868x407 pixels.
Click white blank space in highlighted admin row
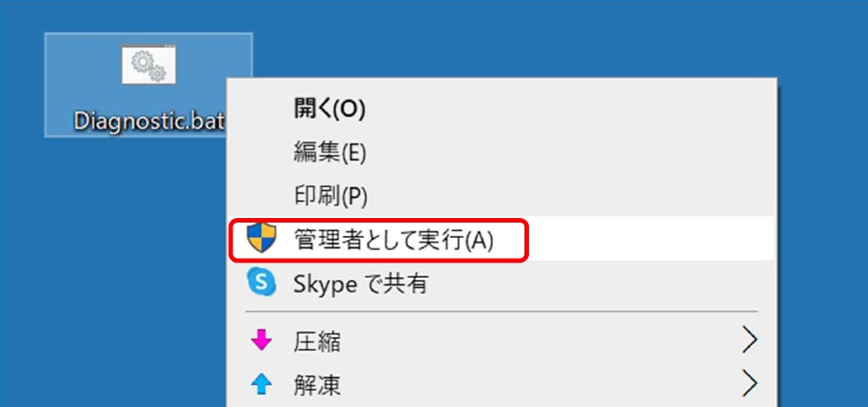tap(648, 238)
